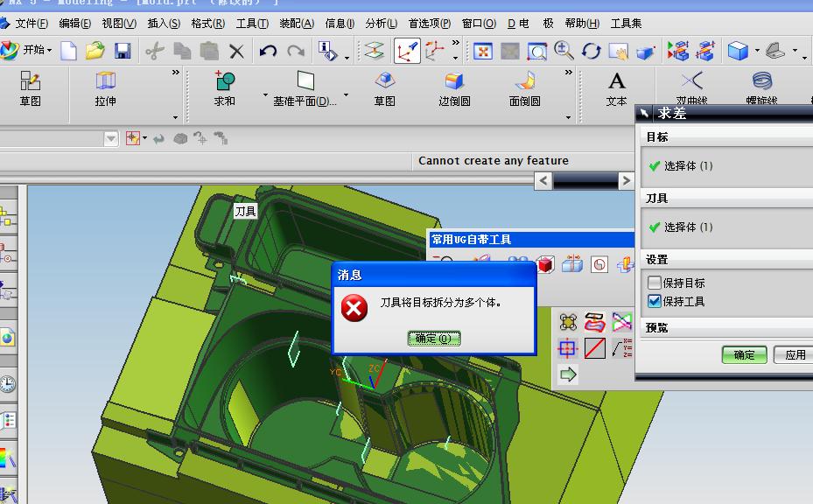Image resolution: width=813 pixels, height=504 pixels.
Task: Click the Cut scissors icon
Action: pos(155,51)
